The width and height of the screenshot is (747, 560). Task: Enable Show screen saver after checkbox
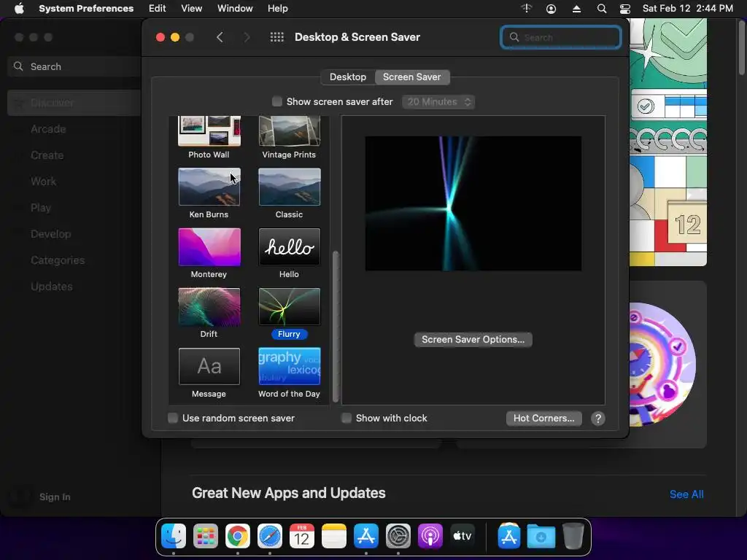[x=276, y=101]
